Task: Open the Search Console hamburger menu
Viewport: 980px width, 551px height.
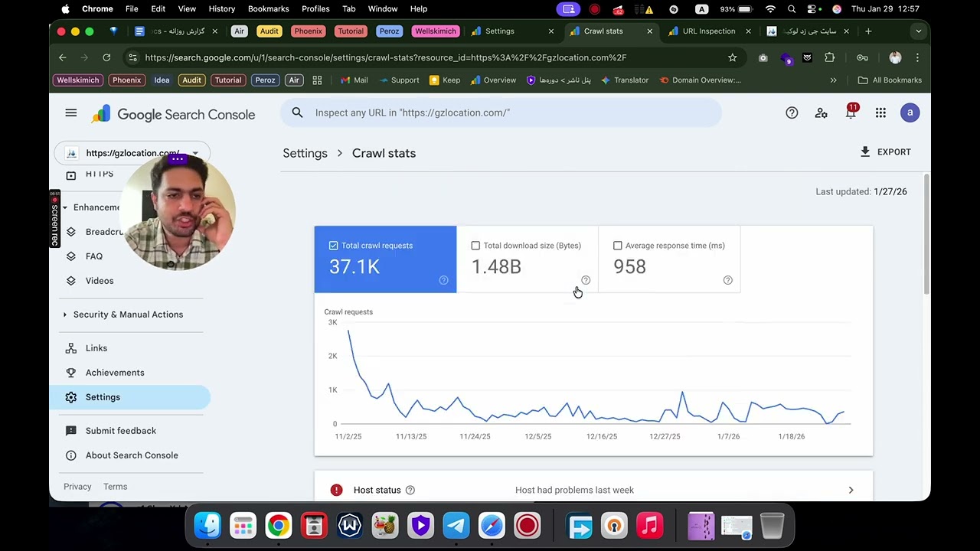Action: click(71, 113)
